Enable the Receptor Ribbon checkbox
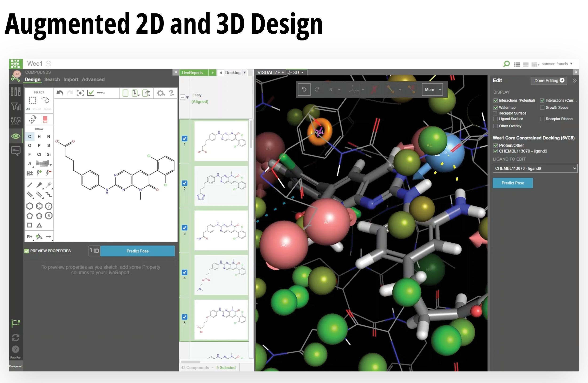The height and width of the screenshot is (383, 588). (x=542, y=119)
